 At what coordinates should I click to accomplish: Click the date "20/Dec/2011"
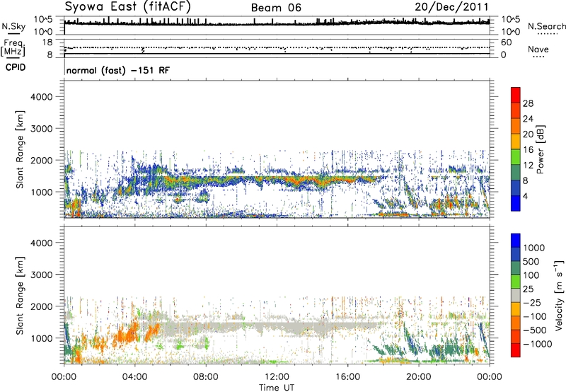[x=451, y=7]
